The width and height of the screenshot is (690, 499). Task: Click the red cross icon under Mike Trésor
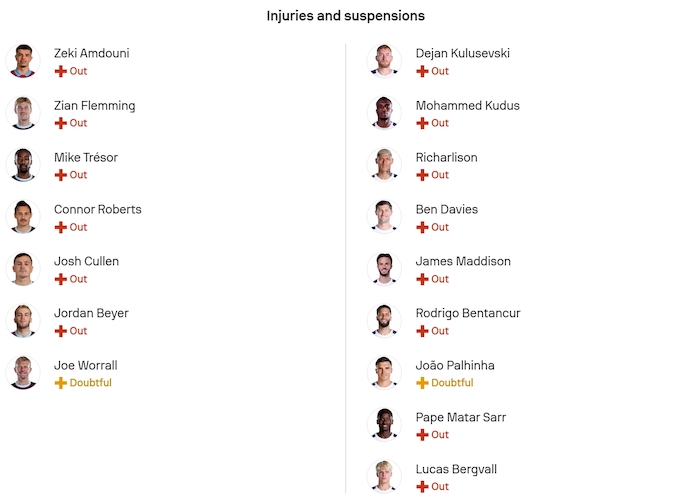pos(60,175)
